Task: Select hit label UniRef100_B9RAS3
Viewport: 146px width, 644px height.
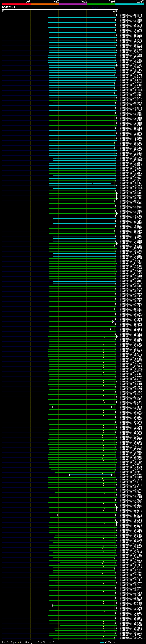Action: [x=131, y=631]
